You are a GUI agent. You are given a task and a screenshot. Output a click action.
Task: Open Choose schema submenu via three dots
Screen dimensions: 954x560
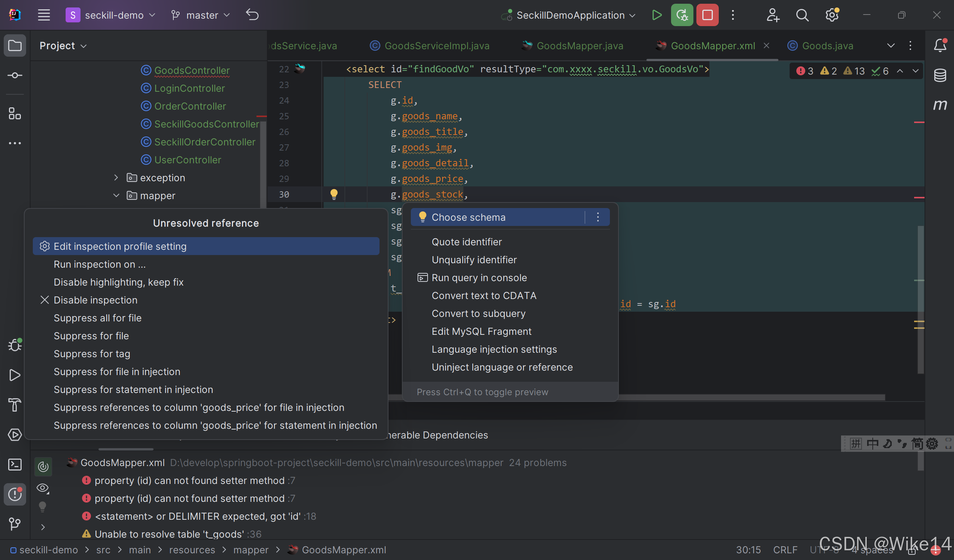(x=598, y=217)
